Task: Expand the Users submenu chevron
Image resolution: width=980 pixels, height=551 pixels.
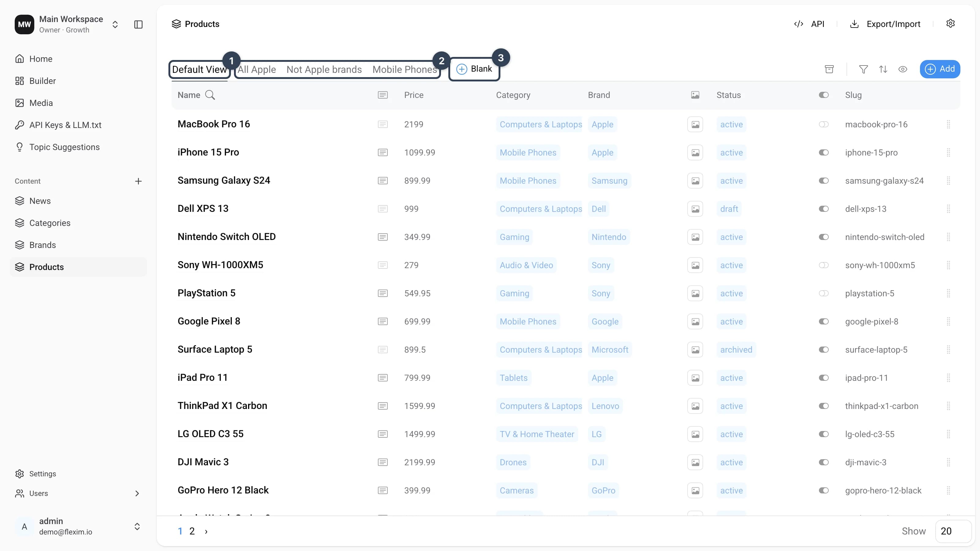Action: click(x=137, y=493)
